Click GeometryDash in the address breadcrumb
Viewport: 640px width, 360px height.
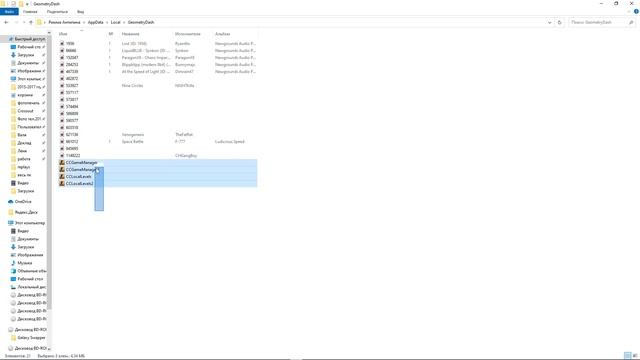click(141, 22)
